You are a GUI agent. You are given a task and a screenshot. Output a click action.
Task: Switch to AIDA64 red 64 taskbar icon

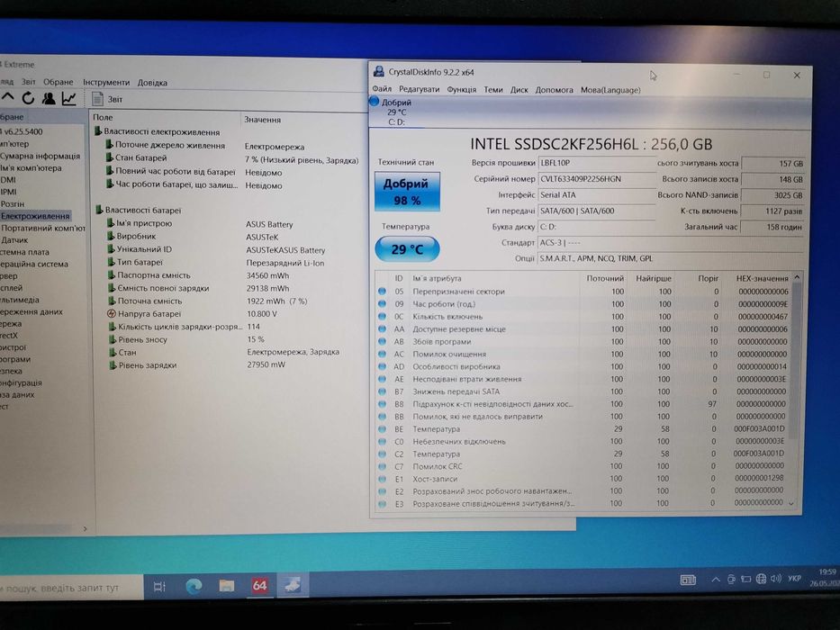[x=259, y=586]
